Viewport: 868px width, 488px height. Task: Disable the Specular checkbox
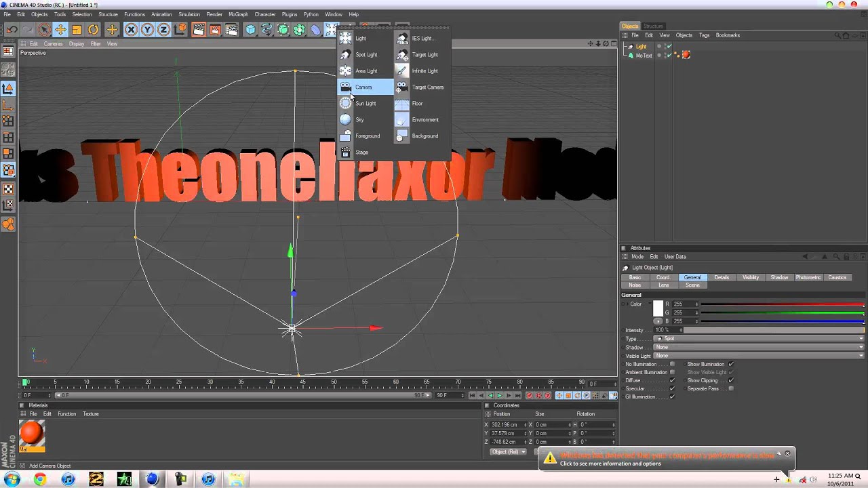[x=672, y=388]
